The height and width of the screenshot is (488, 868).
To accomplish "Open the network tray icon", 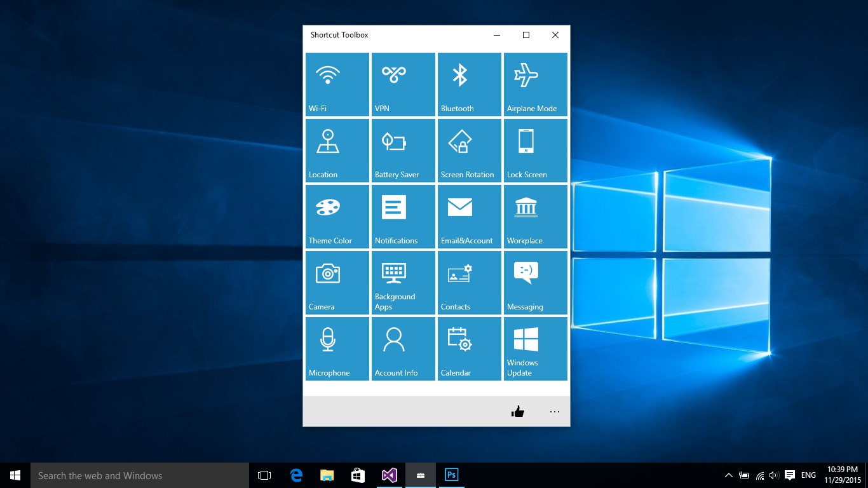I will click(x=759, y=475).
